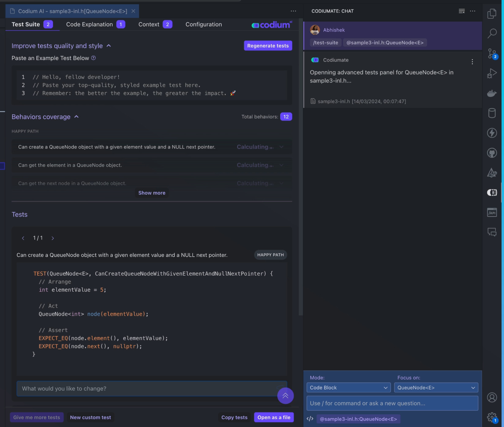
Task: Open the Docker whale icon
Action: pos(492,93)
